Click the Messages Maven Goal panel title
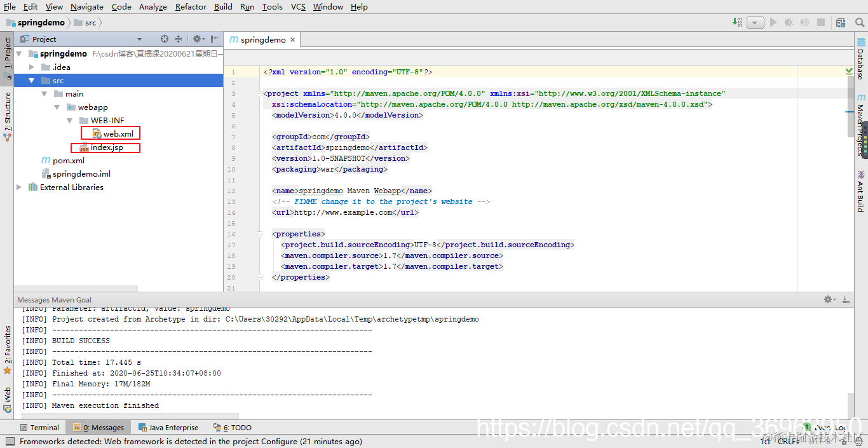The height and width of the screenshot is (448, 868). coord(55,299)
